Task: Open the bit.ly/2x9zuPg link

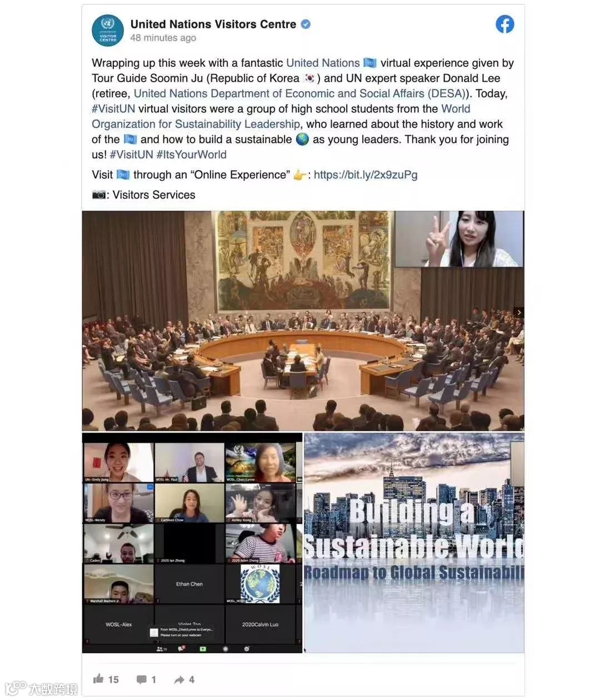Action: tap(366, 175)
